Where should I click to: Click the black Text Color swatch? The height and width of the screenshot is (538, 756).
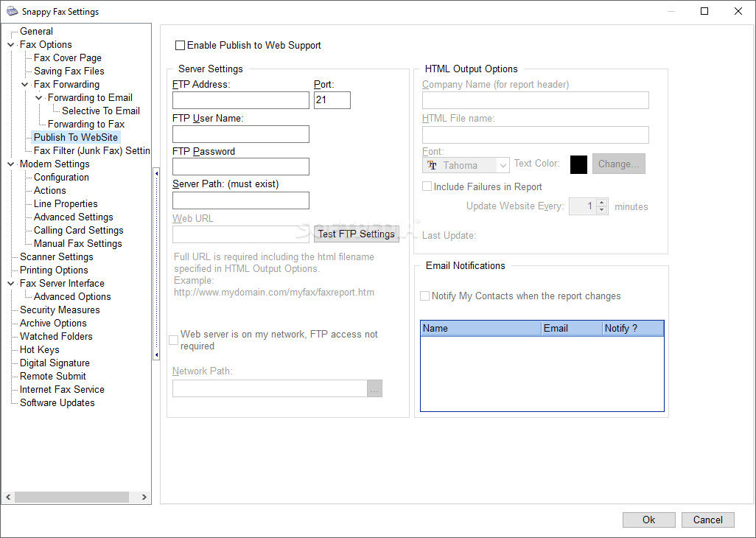(x=578, y=164)
